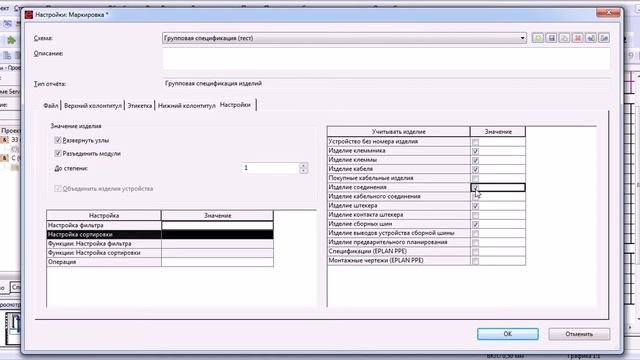Image resolution: width=640 pixels, height=360 pixels.
Task: Delete the scheme with the red X icon
Action: click(578, 38)
